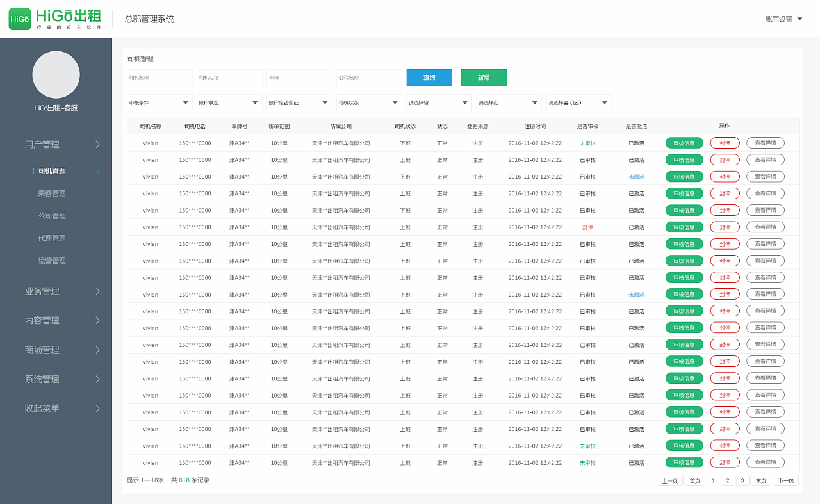Click the user avatar circle in sidebar
820x504 pixels.
(x=56, y=75)
